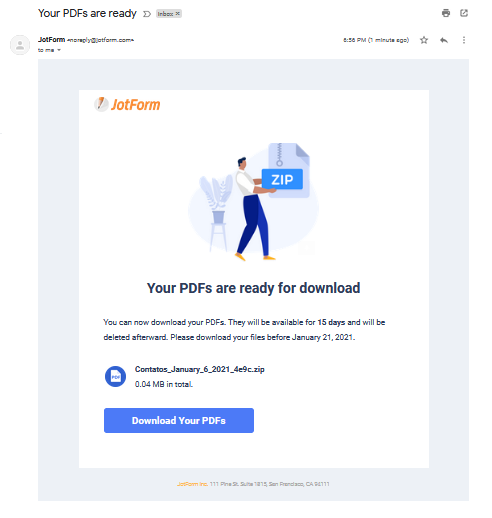The height and width of the screenshot is (518, 492).
Task: Click the sender's profile avatar
Action: (20, 45)
